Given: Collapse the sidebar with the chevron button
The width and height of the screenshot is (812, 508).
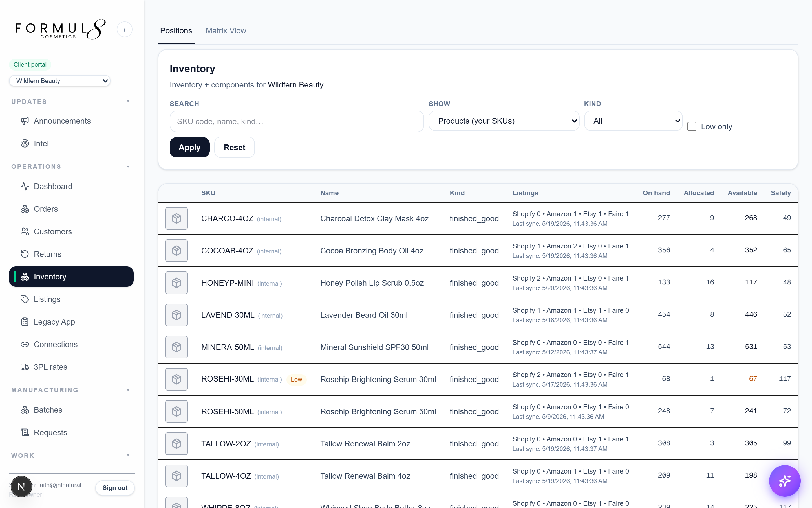Looking at the screenshot, I should (x=125, y=30).
